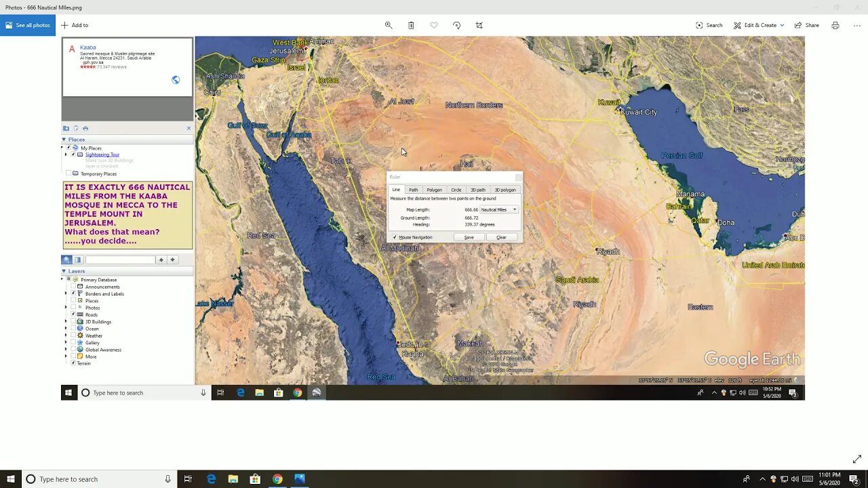This screenshot has width=868, height=488.
Task: Add photo to favorites with the heart icon
Action: pos(434,25)
